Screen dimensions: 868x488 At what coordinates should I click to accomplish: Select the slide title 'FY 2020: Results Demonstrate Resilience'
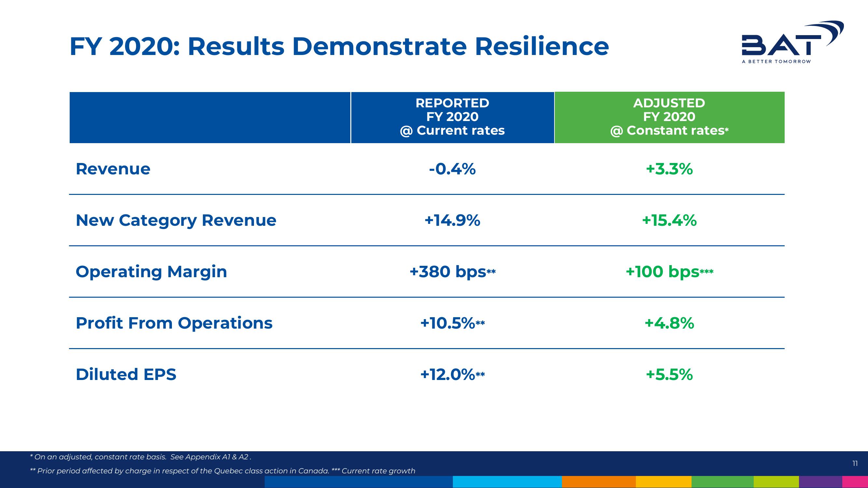coord(339,47)
